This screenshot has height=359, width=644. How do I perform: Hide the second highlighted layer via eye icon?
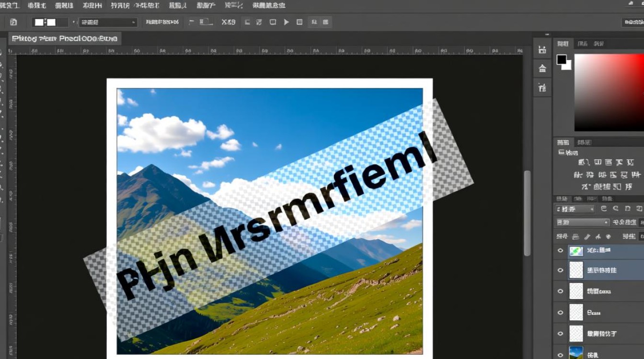tap(560, 270)
